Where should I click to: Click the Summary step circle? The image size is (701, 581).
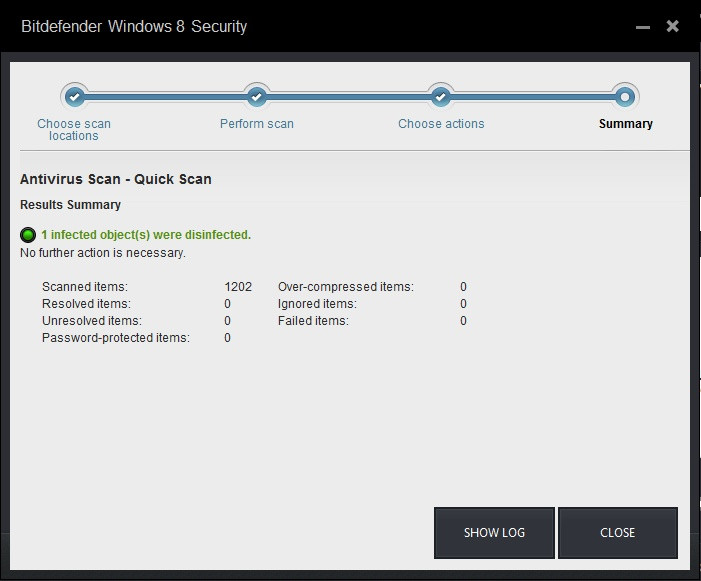click(625, 97)
